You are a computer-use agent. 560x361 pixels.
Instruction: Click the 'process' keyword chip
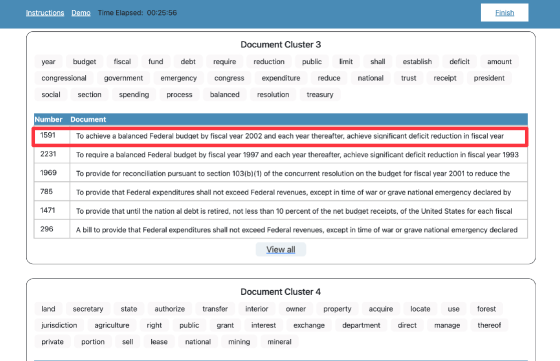[x=179, y=94]
